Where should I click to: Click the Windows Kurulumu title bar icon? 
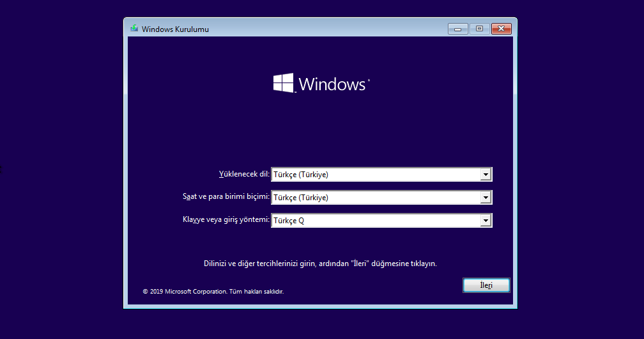click(134, 29)
